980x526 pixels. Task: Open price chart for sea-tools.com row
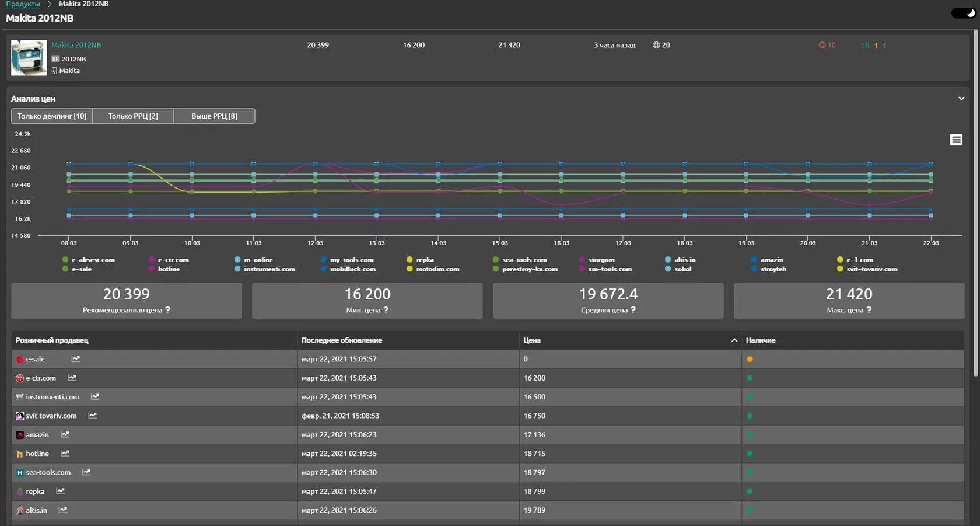coord(86,472)
